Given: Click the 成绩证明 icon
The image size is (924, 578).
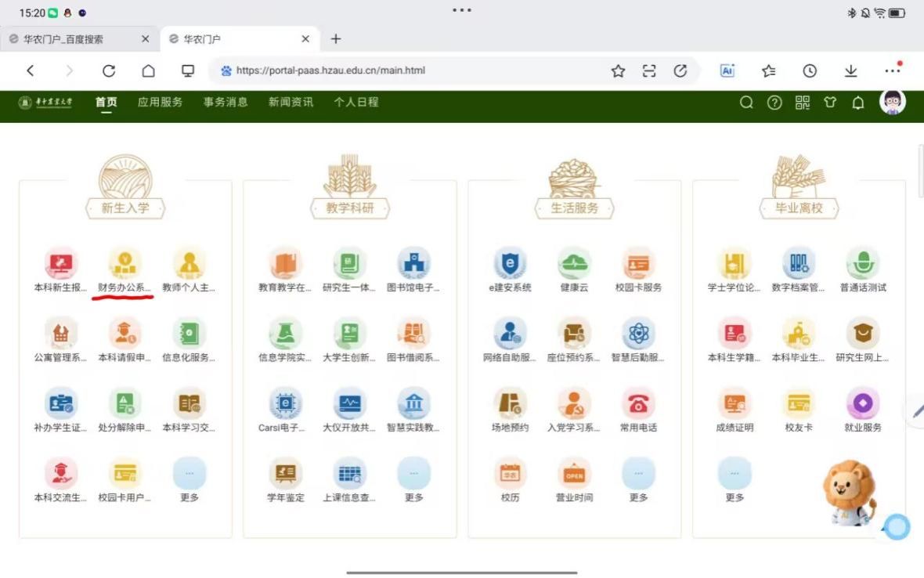Looking at the screenshot, I should [735, 404].
